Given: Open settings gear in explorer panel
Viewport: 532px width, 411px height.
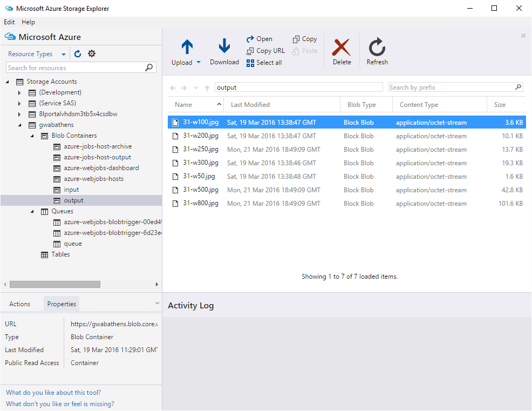Looking at the screenshot, I should [x=92, y=53].
